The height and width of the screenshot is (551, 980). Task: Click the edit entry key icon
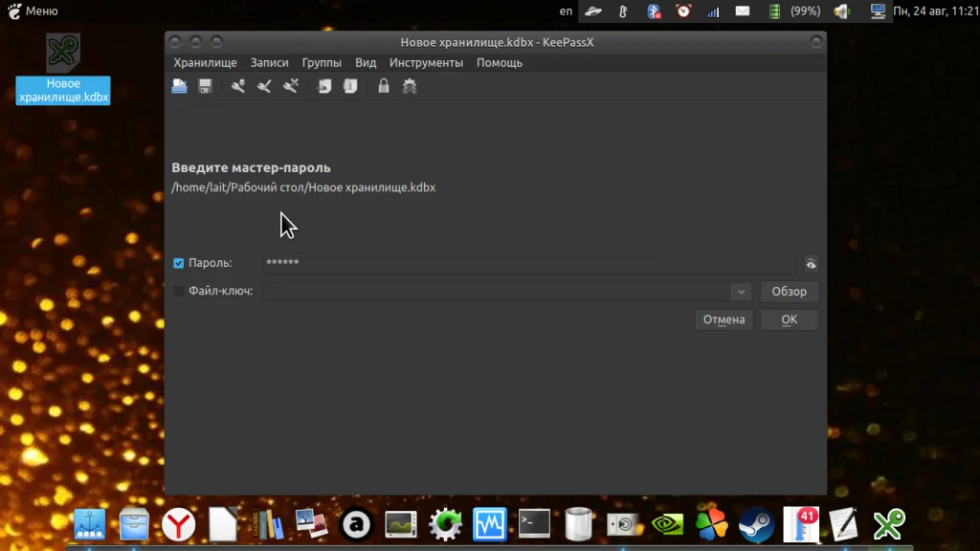[264, 86]
